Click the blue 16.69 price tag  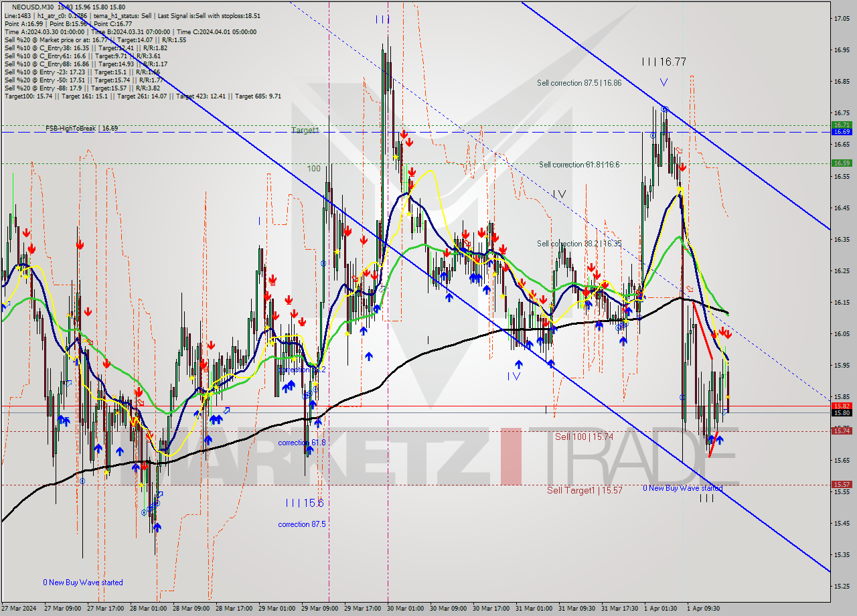click(x=841, y=132)
